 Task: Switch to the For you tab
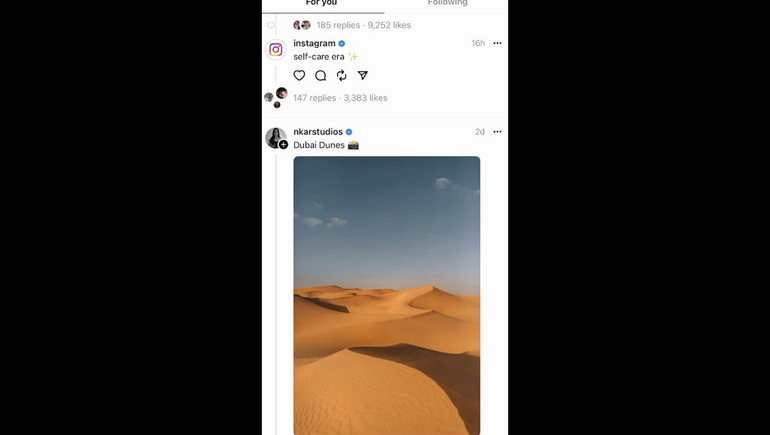point(322,3)
